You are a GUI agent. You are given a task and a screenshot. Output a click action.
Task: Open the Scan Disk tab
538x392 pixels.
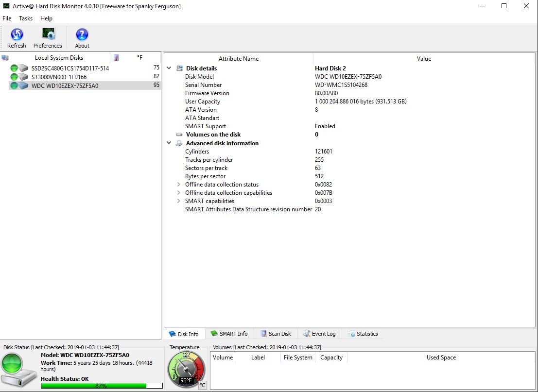(276, 334)
